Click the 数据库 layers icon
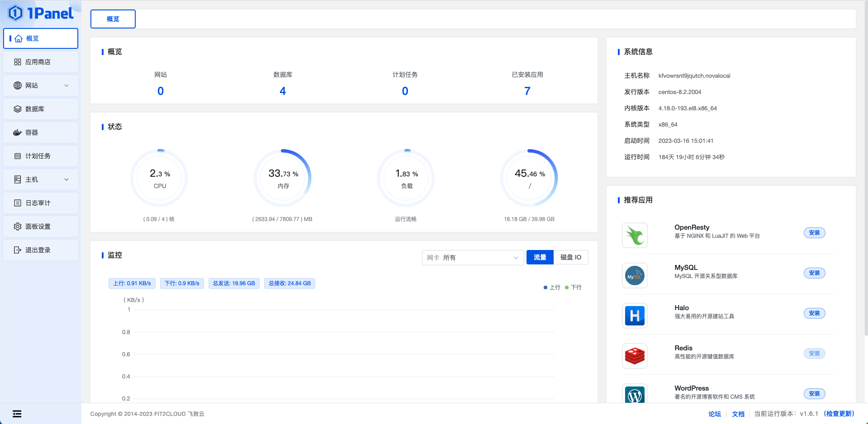868x424 pixels. tap(18, 109)
